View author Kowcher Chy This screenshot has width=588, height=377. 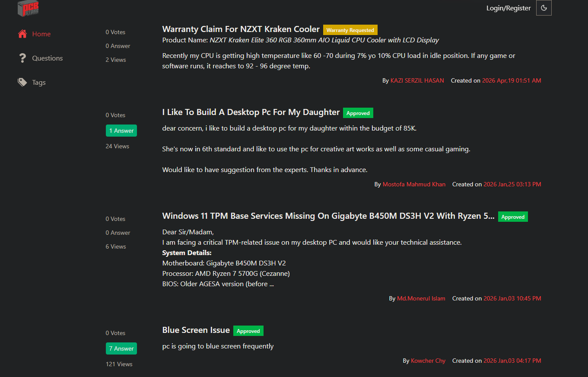pyautogui.click(x=428, y=361)
